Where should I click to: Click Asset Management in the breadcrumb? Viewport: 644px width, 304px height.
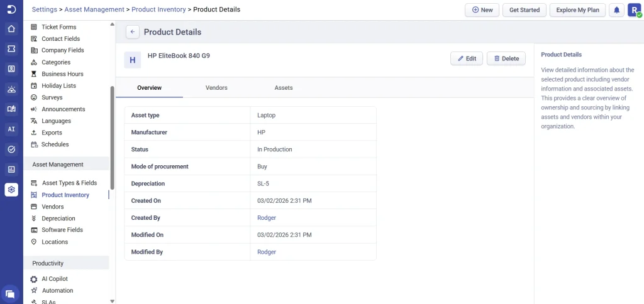95,10
